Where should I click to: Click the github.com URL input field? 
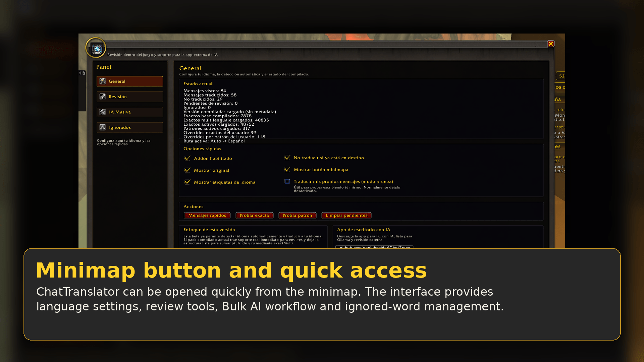[x=374, y=247]
